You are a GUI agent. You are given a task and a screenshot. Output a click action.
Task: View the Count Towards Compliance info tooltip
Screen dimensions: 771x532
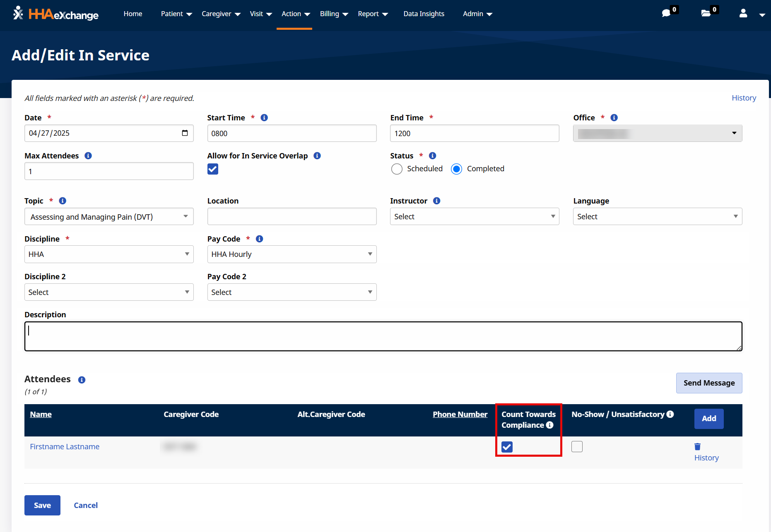coord(549,425)
